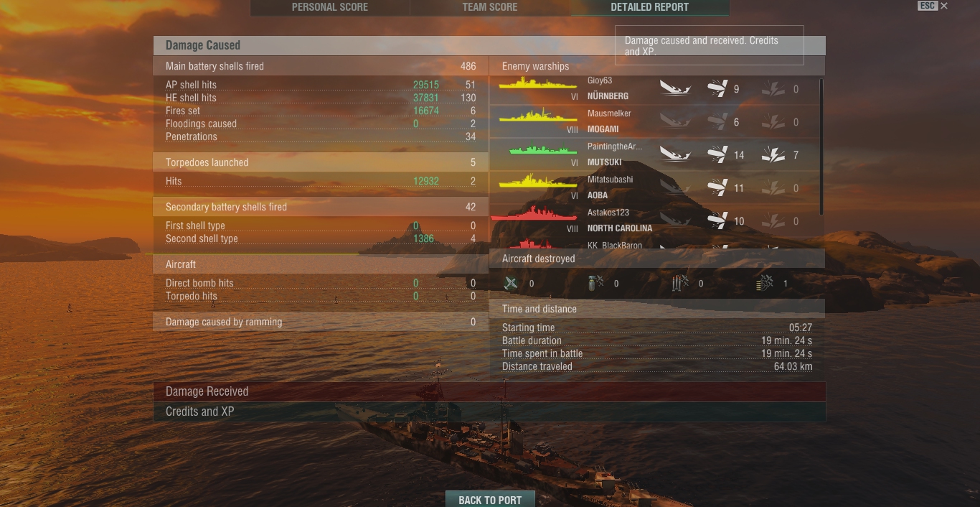Viewport: 980px width, 507px height.
Task: Click the green Mutsuki ship silhouette
Action: point(543,149)
